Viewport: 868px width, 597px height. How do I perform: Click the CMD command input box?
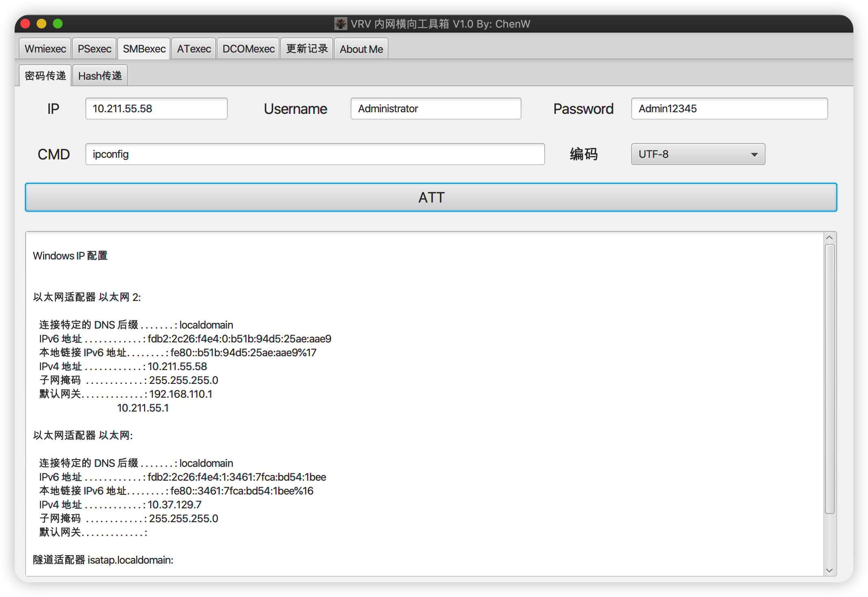click(x=315, y=154)
